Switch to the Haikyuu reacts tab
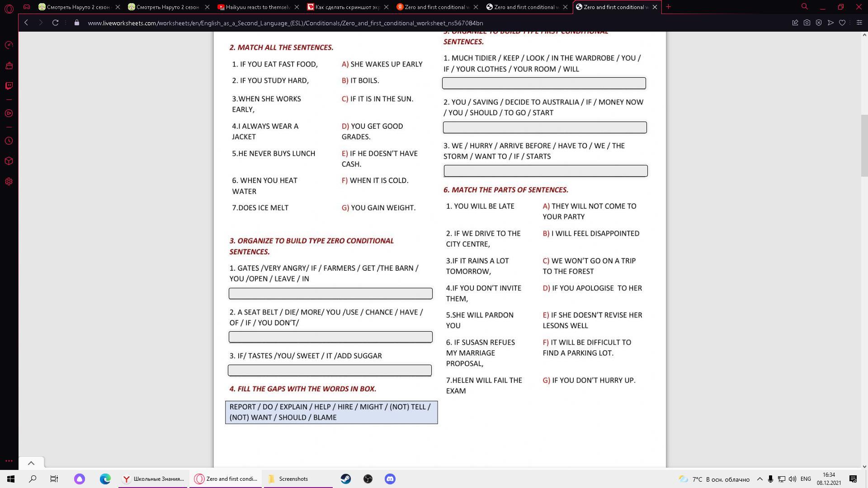The image size is (868, 488). [x=258, y=7]
